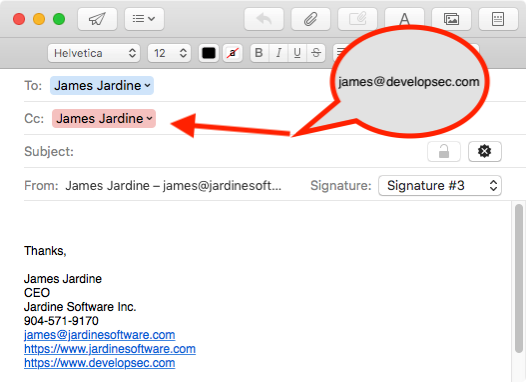This screenshot has width=526, height=382.
Task: Open the text background color swatch
Action: point(232,53)
